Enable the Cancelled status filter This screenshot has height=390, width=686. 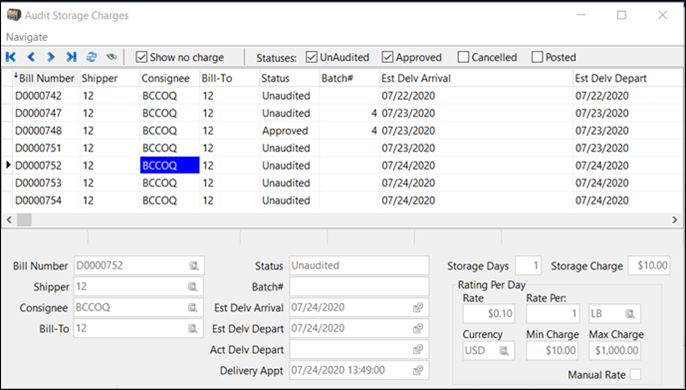(463, 57)
